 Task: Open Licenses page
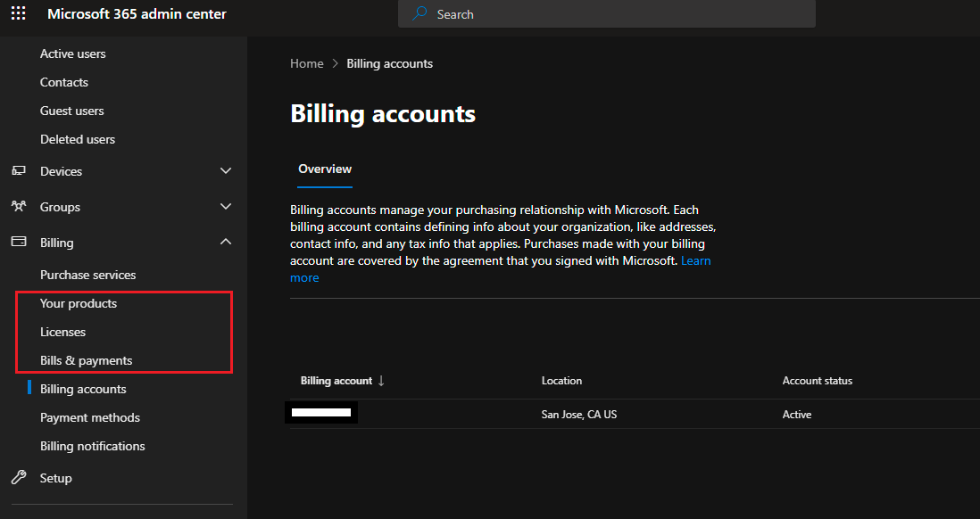(62, 332)
